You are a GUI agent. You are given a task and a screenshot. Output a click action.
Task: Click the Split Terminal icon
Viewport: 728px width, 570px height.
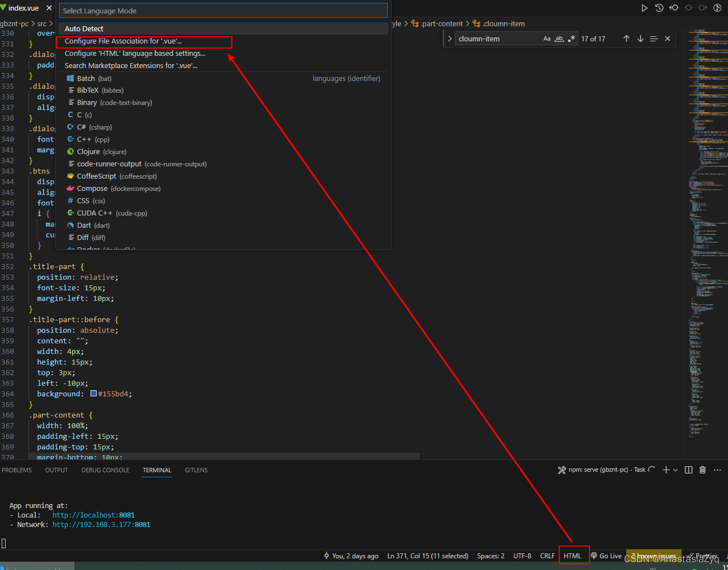[x=688, y=470]
